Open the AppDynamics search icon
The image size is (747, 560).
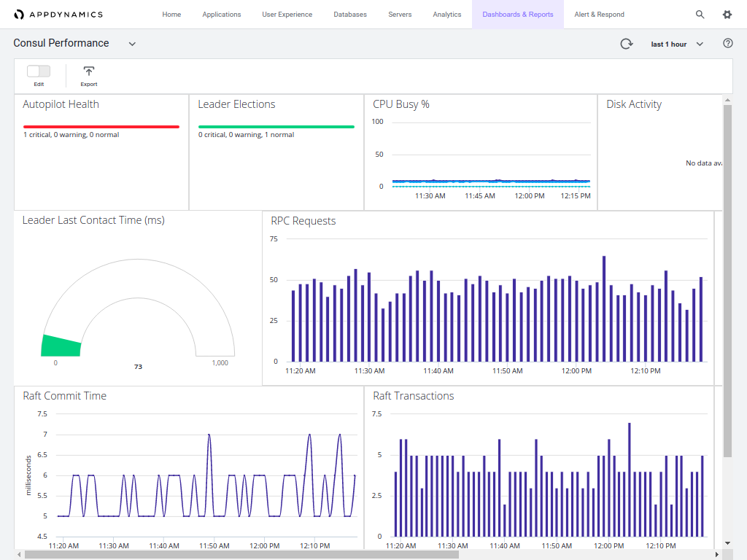(700, 14)
